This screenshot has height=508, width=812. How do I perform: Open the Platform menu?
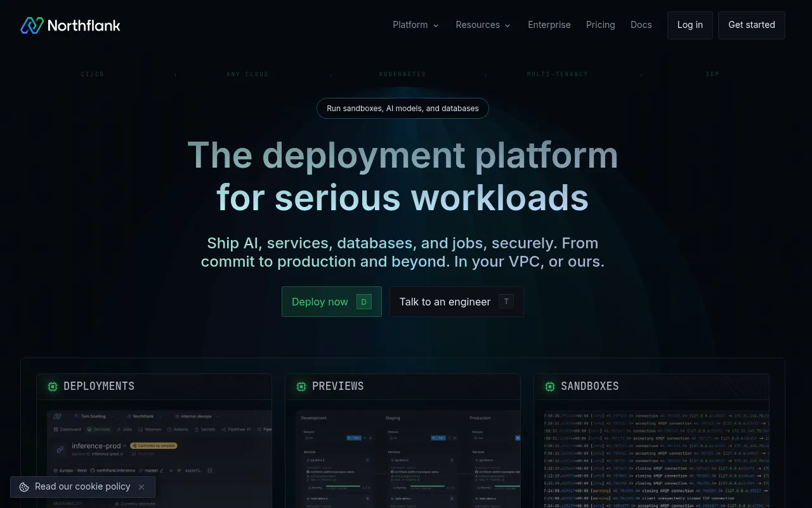pos(416,25)
